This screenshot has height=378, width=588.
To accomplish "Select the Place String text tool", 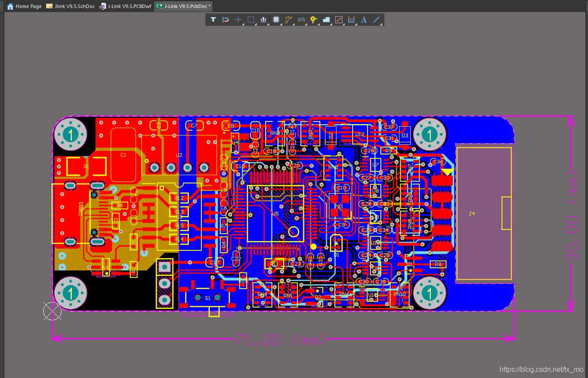I will [364, 20].
